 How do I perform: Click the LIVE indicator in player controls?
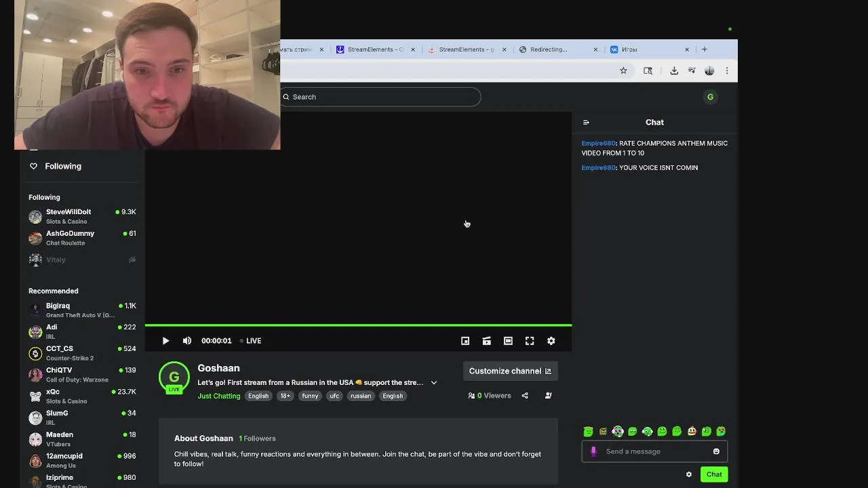click(250, 341)
